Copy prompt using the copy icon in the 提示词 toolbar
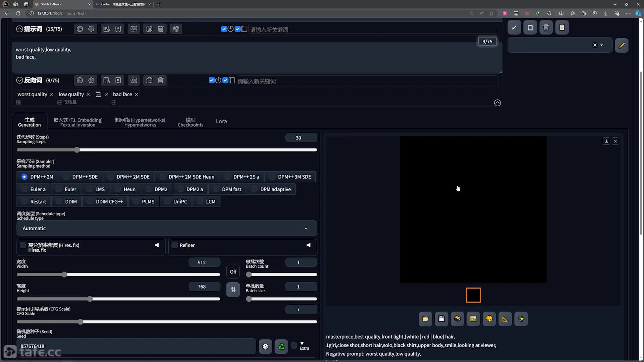Viewport: 644px width, 362px height. tap(149, 29)
